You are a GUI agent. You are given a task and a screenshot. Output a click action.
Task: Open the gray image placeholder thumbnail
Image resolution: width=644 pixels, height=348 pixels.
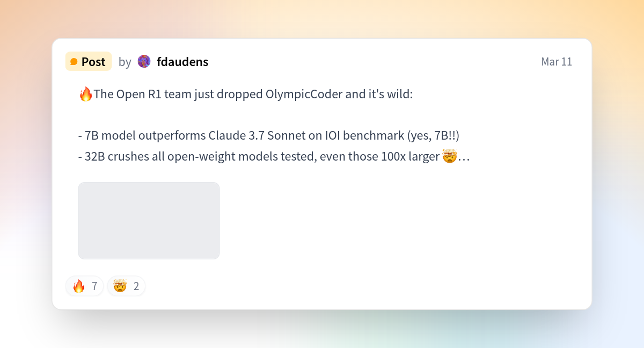pos(149,221)
